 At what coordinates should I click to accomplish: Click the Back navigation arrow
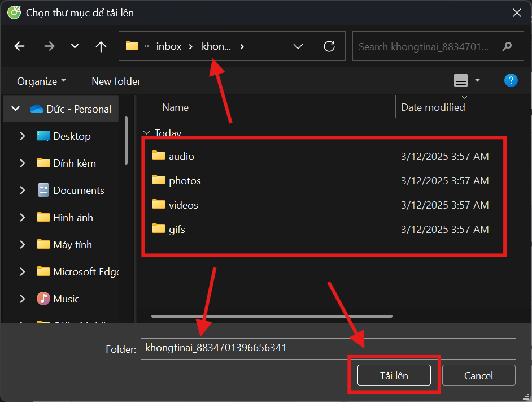tap(19, 46)
